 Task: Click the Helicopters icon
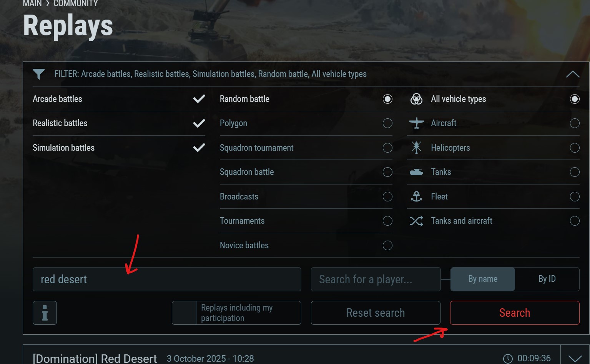pyautogui.click(x=416, y=148)
